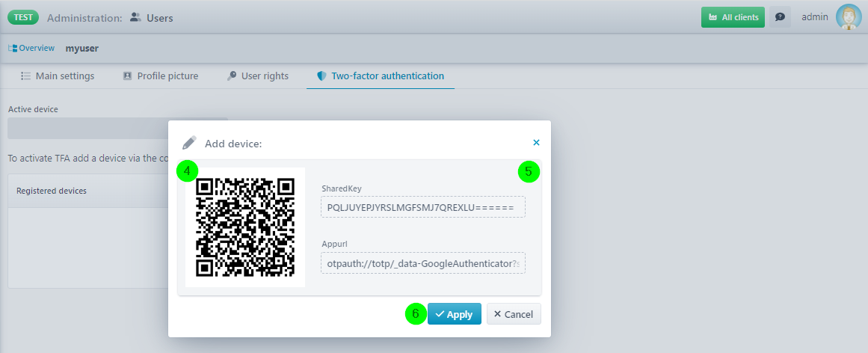Click the Appurl otpauth field
The height and width of the screenshot is (353, 868).
coord(423,264)
